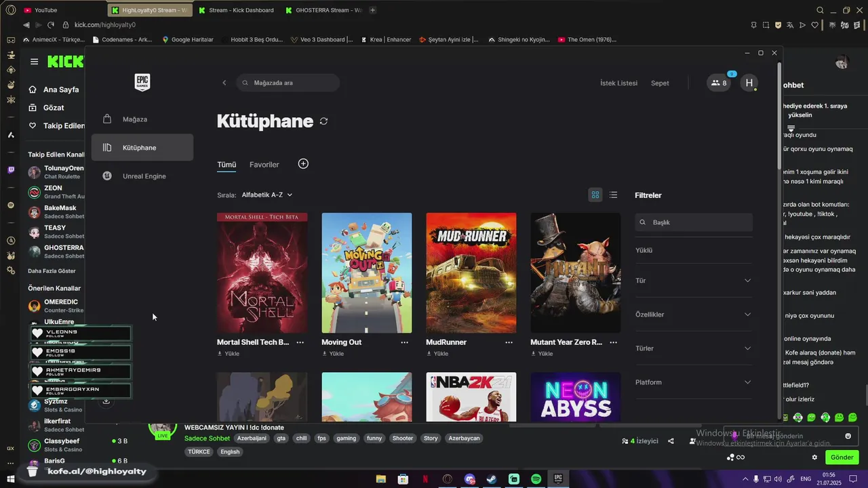The height and width of the screenshot is (488, 868).
Task: Open İstek Listesi wishlist
Action: click(x=618, y=83)
